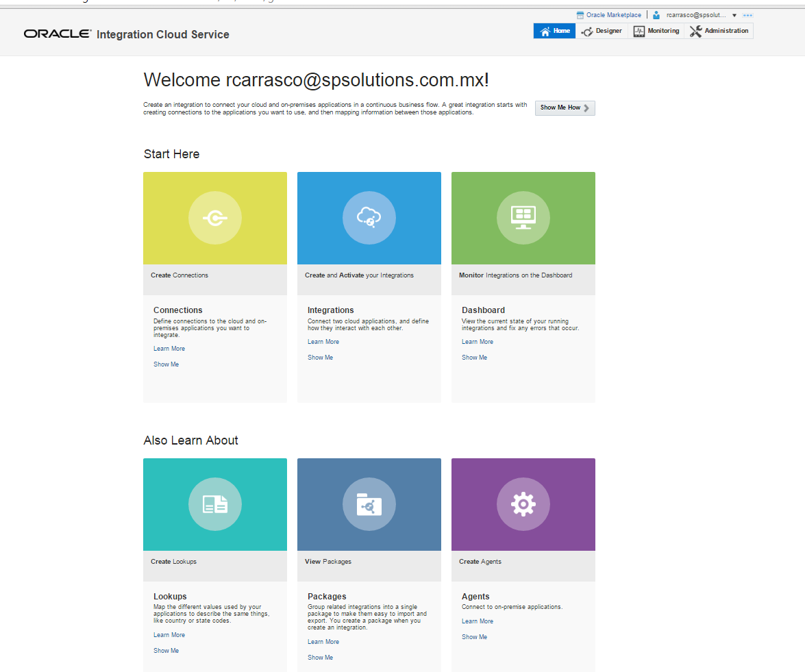Click the Create Lookups label
Screen dimensions: 805x672
pyautogui.click(x=173, y=562)
